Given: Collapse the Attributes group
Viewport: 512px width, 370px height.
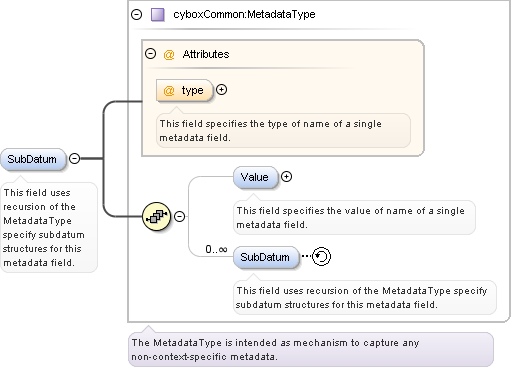Looking at the screenshot, I should pyautogui.click(x=151, y=54).
